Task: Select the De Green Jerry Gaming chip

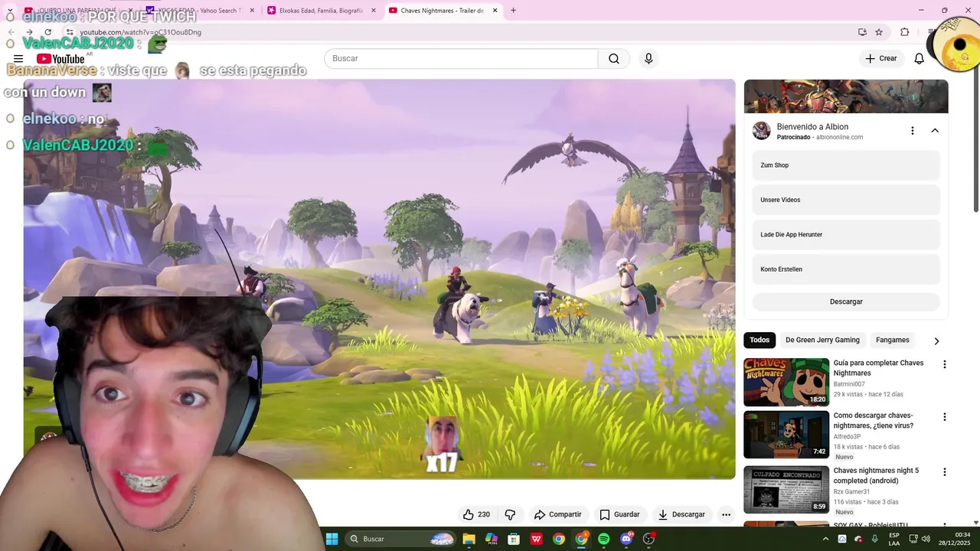Action: pyautogui.click(x=822, y=340)
